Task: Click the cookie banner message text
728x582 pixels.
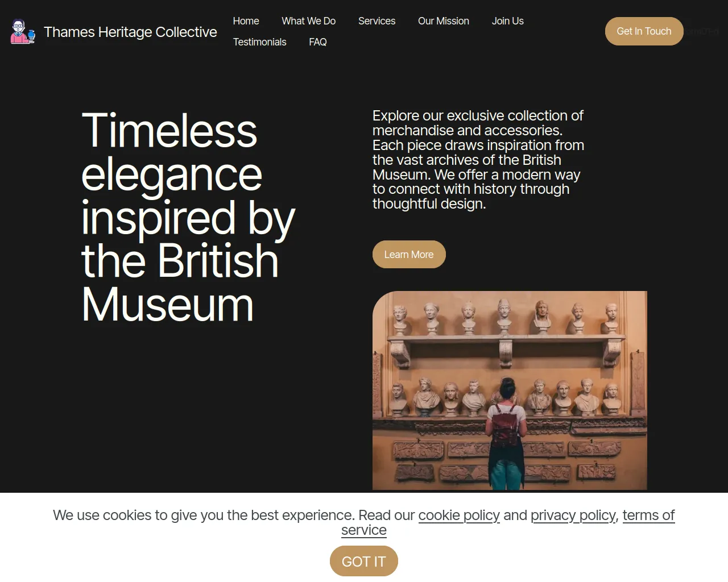Action: pyautogui.click(x=364, y=522)
